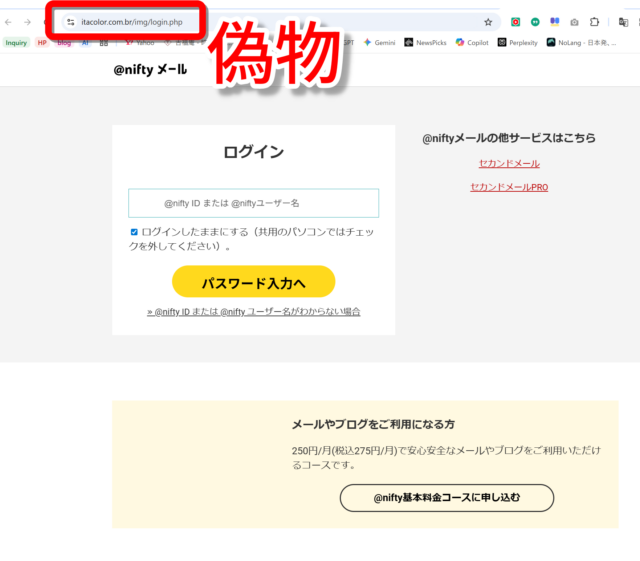Image resolution: width=640 pixels, height=561 pixels.
Task: Click メールやブログをご利用になる方 heading
Action: (x=373, y=425)
